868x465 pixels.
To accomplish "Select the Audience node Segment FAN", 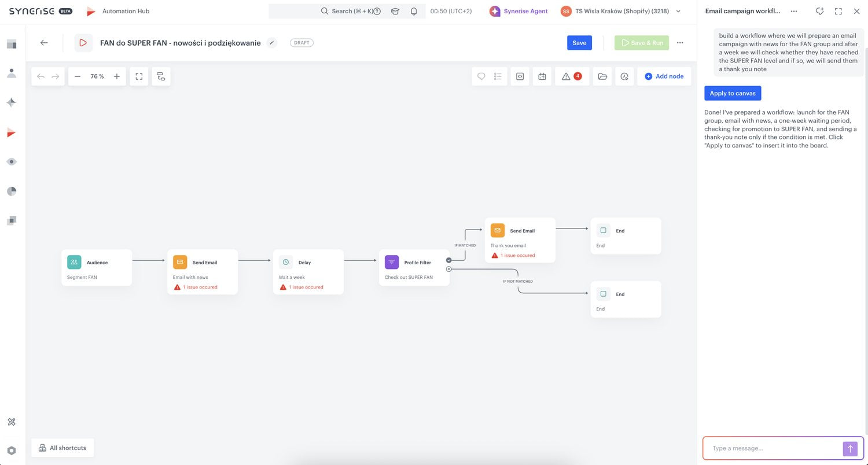I will [97, 268].
